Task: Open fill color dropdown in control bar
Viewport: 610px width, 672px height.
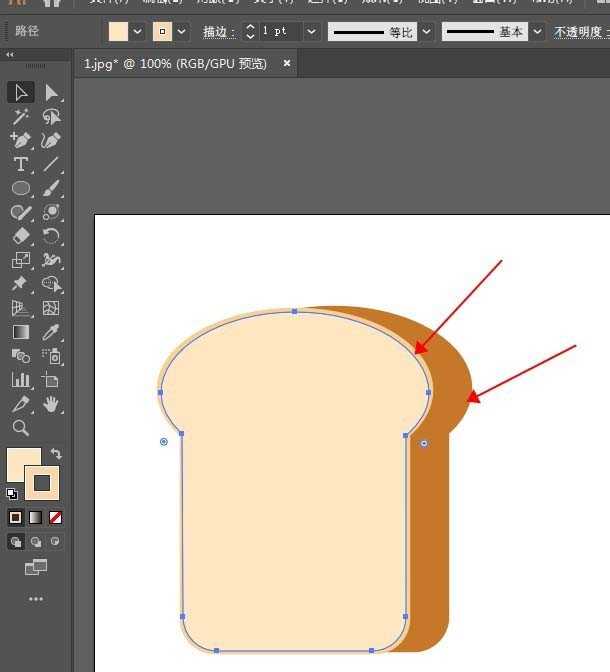Action: [138, 31]
